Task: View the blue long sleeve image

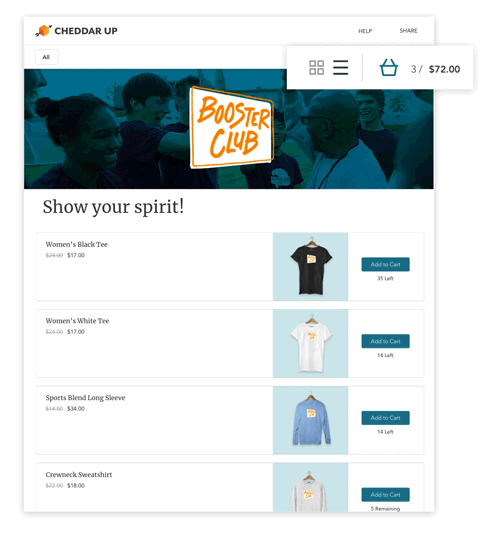Action: point(311,420)
